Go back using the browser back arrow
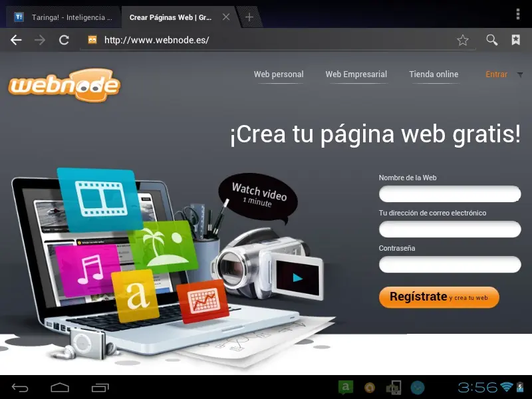532x399 pixels. click(16, 40)
